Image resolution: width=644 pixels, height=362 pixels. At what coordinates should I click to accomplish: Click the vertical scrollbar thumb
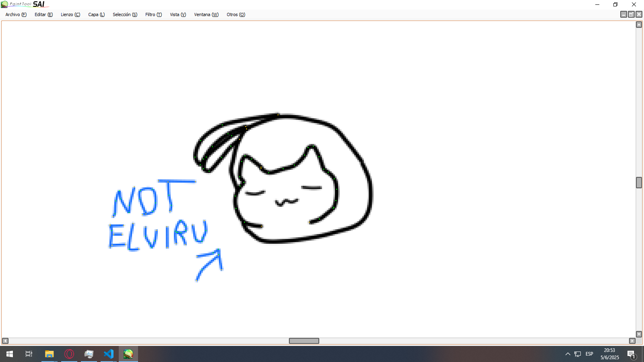(639, 183)
